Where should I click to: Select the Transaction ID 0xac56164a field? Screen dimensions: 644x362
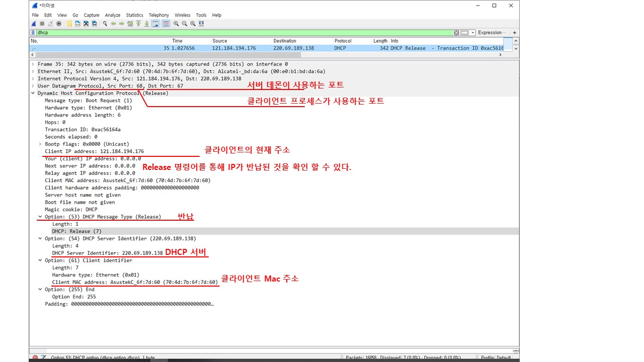pos(83,129)
